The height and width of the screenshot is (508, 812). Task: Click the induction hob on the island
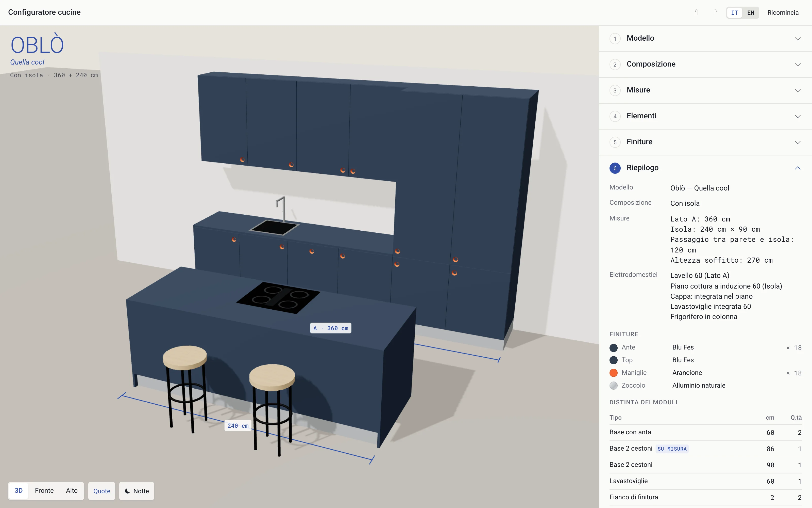(278, 298)
